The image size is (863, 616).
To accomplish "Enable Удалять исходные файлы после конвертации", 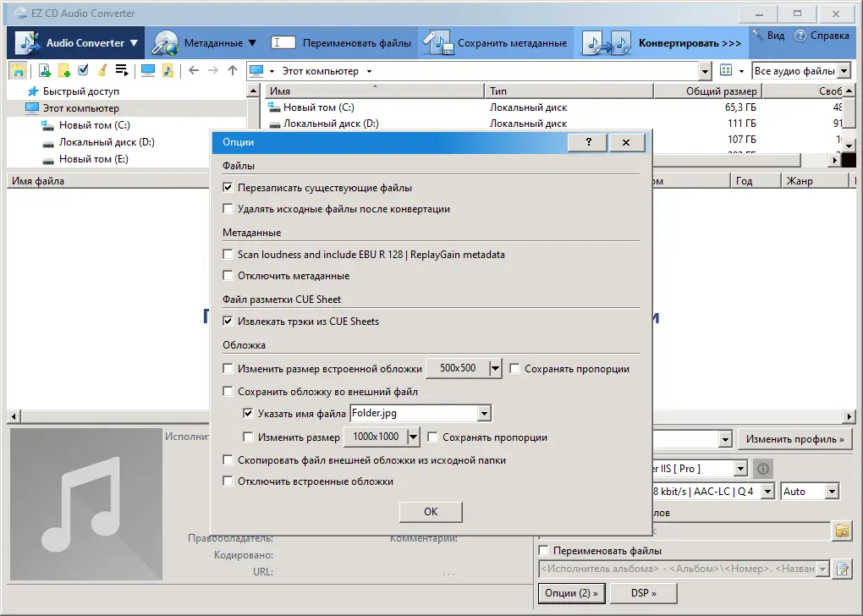I will coord(228,209).
